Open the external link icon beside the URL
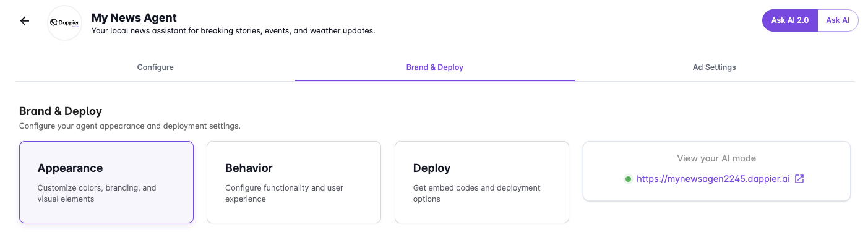The image size is (868, 232). (x=799, y=179)
